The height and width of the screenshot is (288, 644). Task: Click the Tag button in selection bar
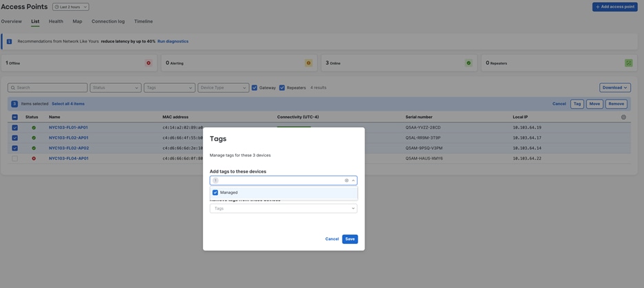coord(577,104)
